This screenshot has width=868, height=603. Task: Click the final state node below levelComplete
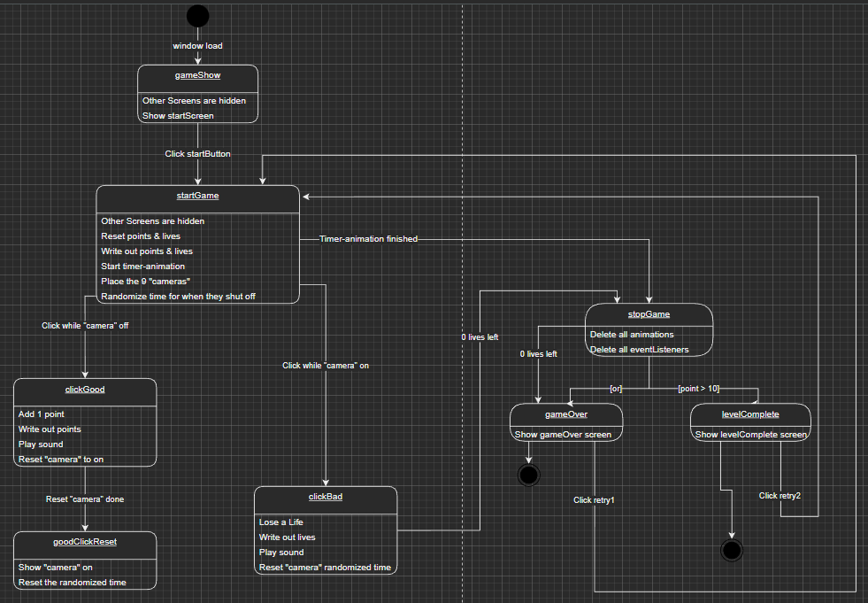pyautogui.click(x=731, y=551)
